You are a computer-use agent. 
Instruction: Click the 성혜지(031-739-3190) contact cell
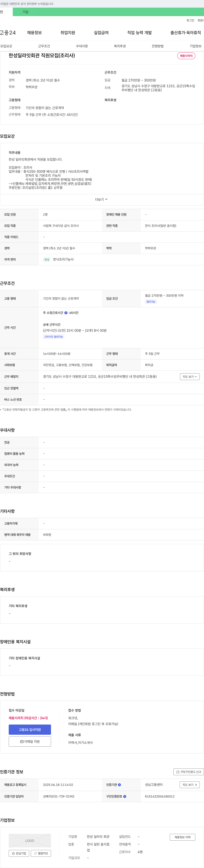[x=59, y=796]
